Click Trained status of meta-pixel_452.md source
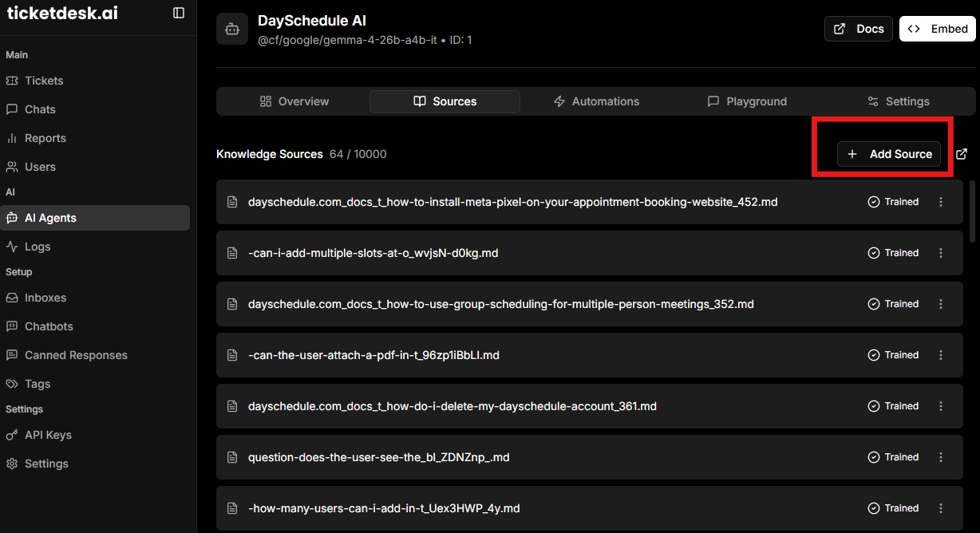Viewport: 980px width, 533px height. (893, 202)
